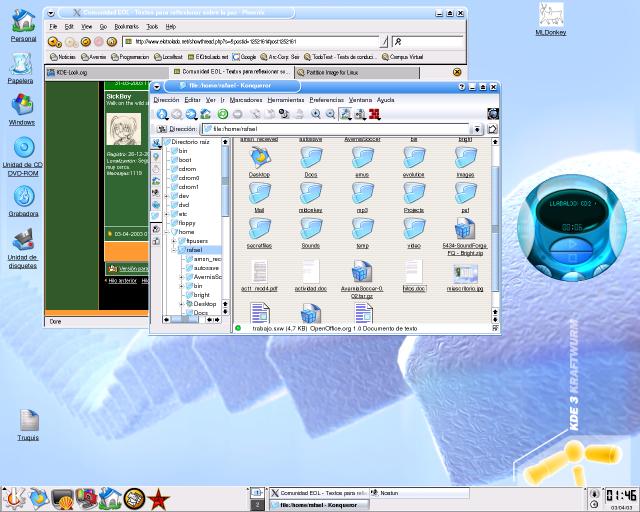
Task: Click the Home icon in Konqueror toolbar
Action: coord(206,114)
